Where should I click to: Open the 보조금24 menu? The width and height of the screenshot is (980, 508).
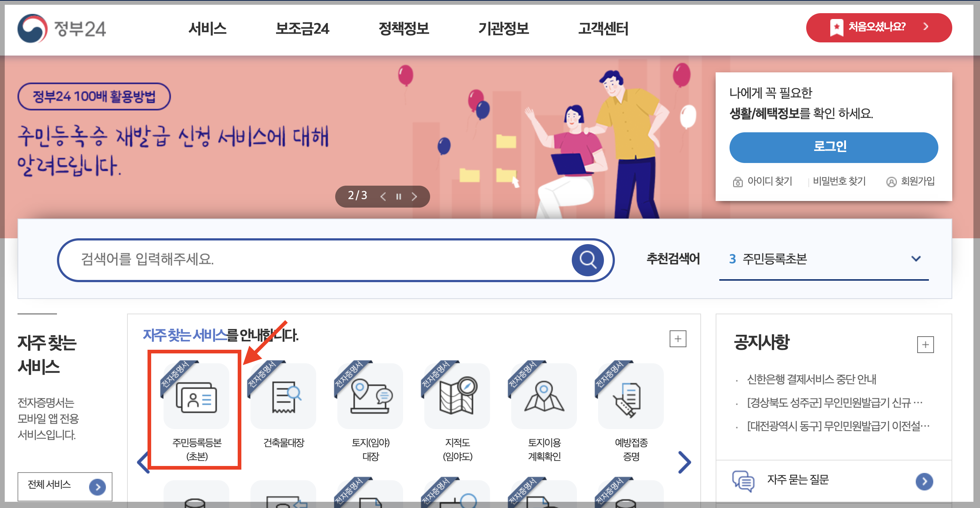[302, 29]
